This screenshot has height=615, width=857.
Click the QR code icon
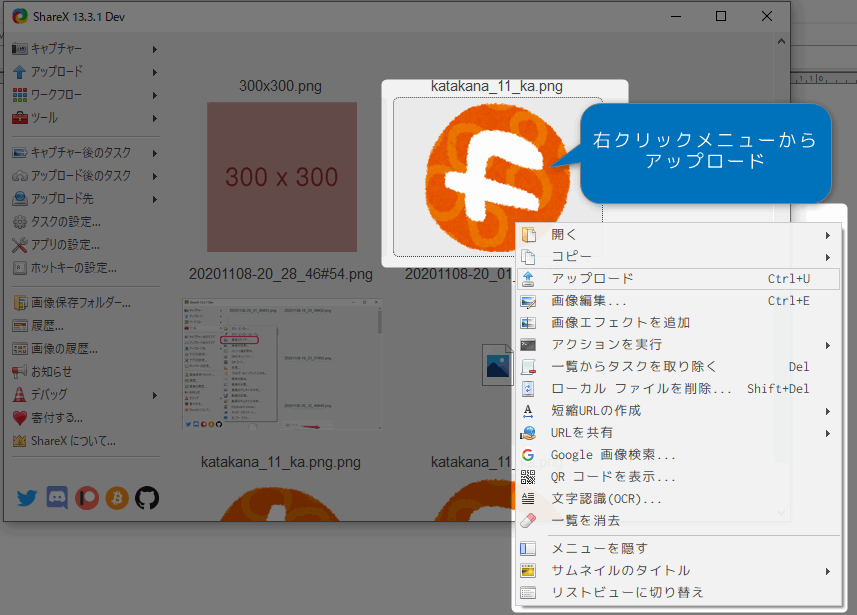tap(528, 477)
